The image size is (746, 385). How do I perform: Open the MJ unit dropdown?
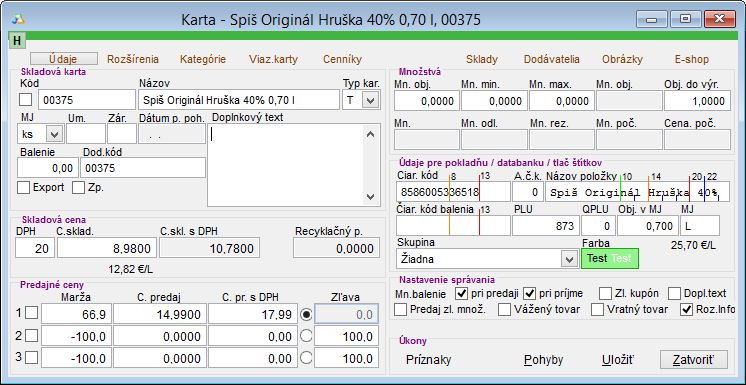tap(54, 134)
